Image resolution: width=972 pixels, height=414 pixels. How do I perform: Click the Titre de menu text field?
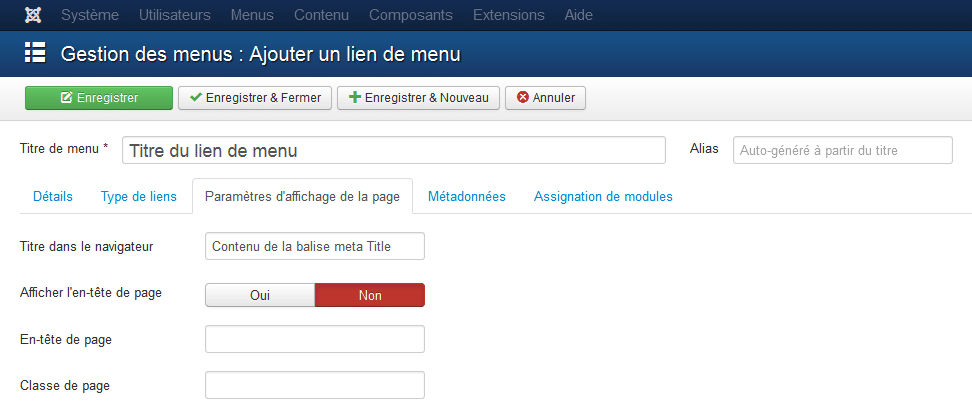(x=393, y=150)
